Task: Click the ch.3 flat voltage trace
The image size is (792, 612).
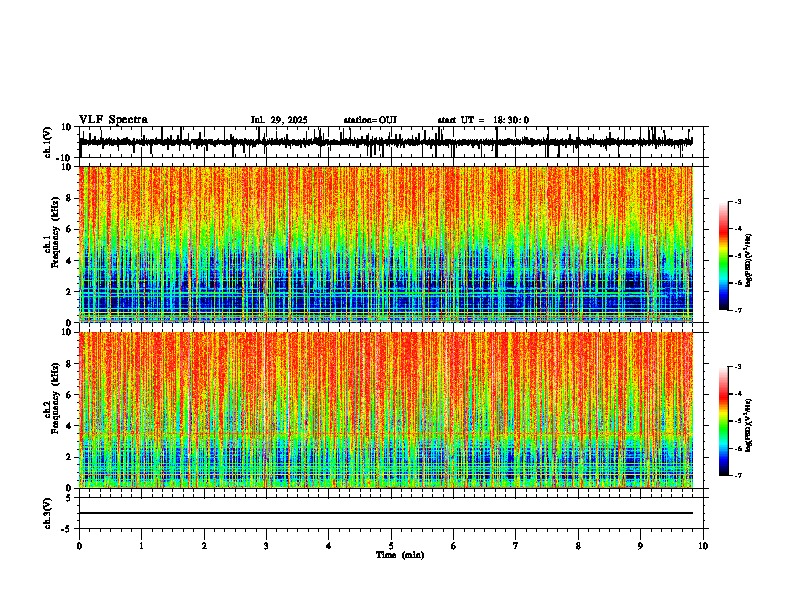Action: pyautogui.click(x=386, y=513)
